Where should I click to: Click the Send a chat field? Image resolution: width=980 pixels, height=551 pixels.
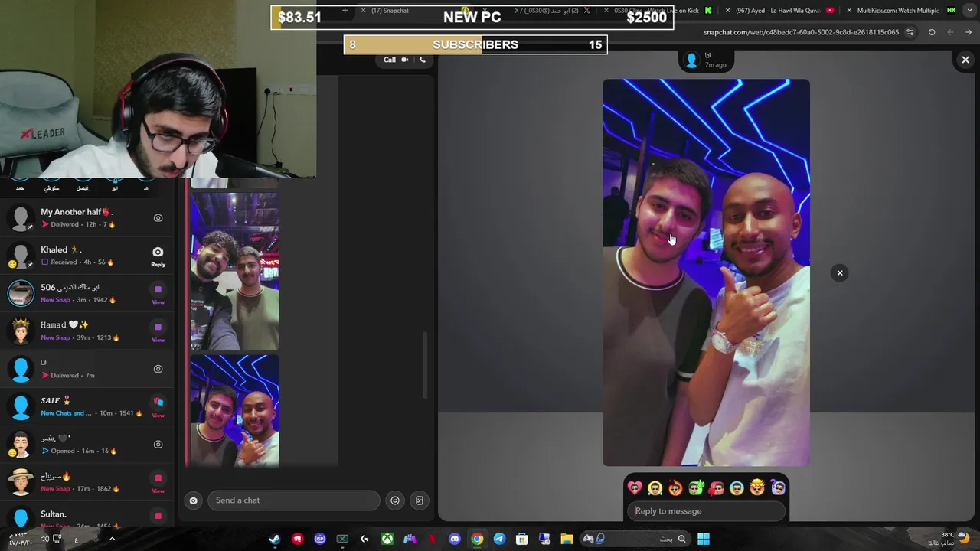coord(293,500)
